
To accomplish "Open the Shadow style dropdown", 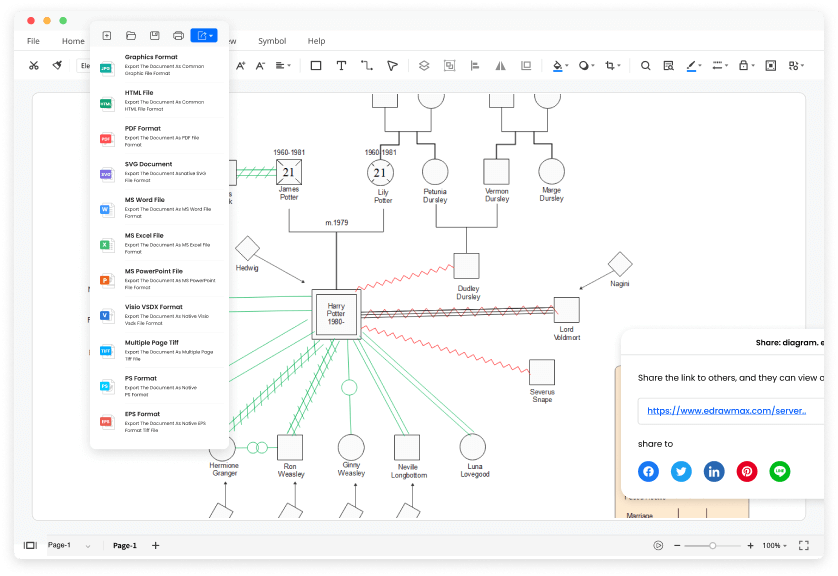I will pos(586,66).
